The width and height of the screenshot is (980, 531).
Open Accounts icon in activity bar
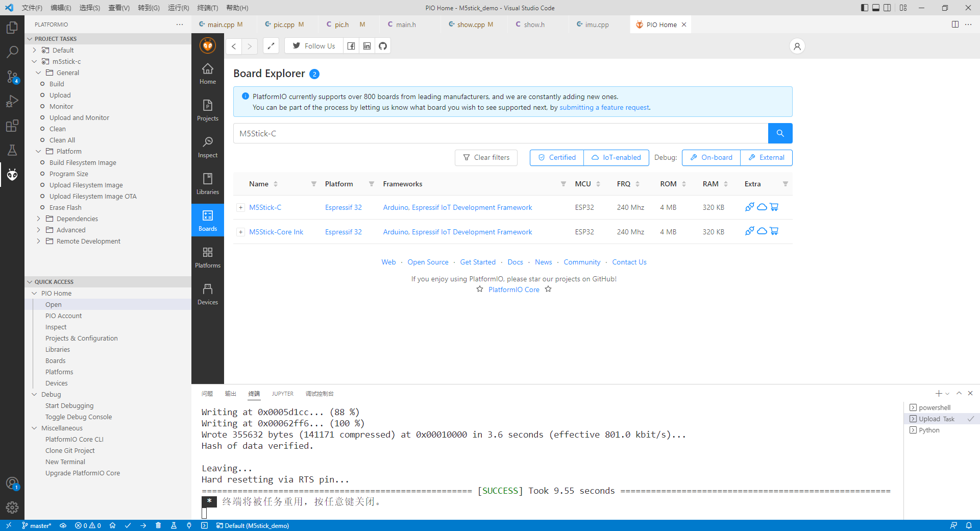point(12,483)
